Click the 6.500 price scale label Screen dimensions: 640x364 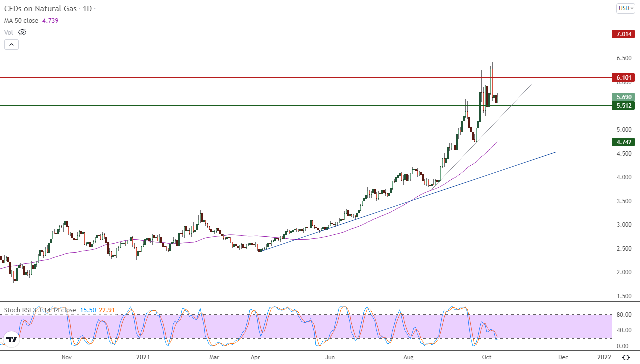coord(623,58)
